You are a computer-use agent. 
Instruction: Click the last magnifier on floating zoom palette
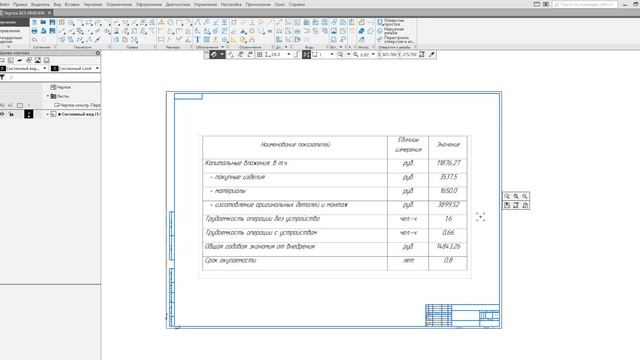tap(525, 196)
